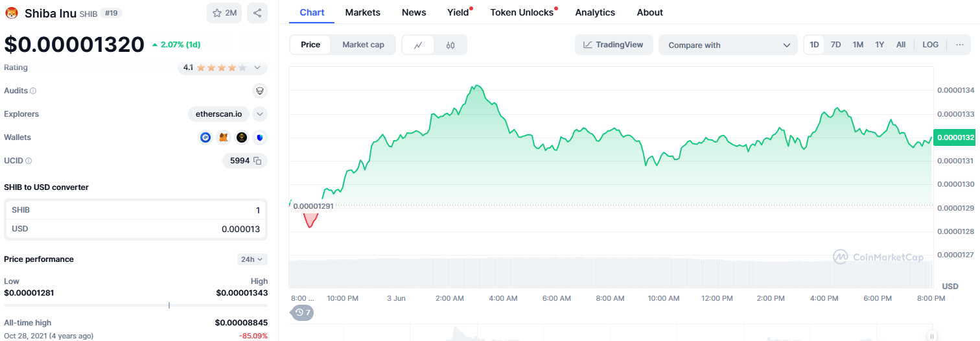Open the first blue wallet icon
Viewport: 980px width, 341px height.
click(x=205, y=137)
